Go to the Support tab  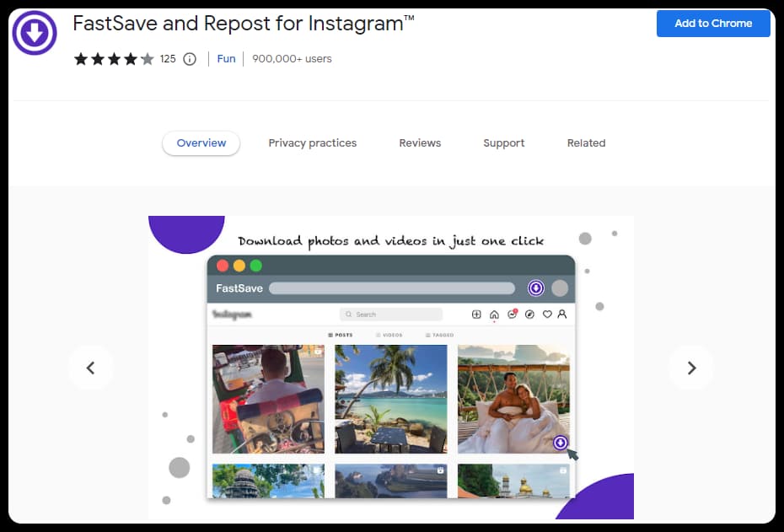click(x=504, y=143)
